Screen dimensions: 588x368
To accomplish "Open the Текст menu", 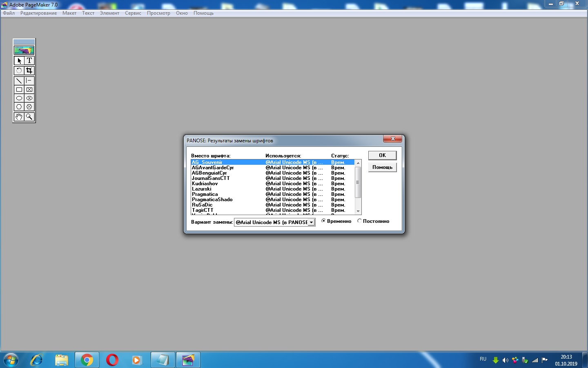I will (88, 13).
